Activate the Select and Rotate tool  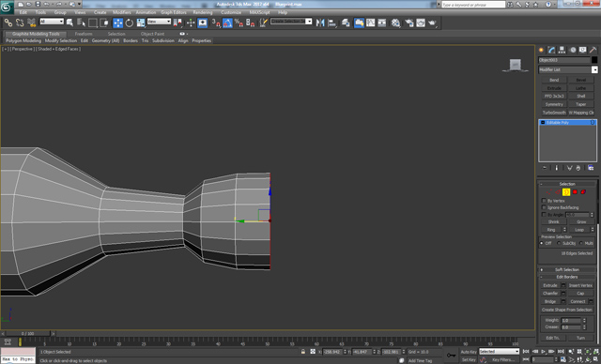tap(130, 23)
